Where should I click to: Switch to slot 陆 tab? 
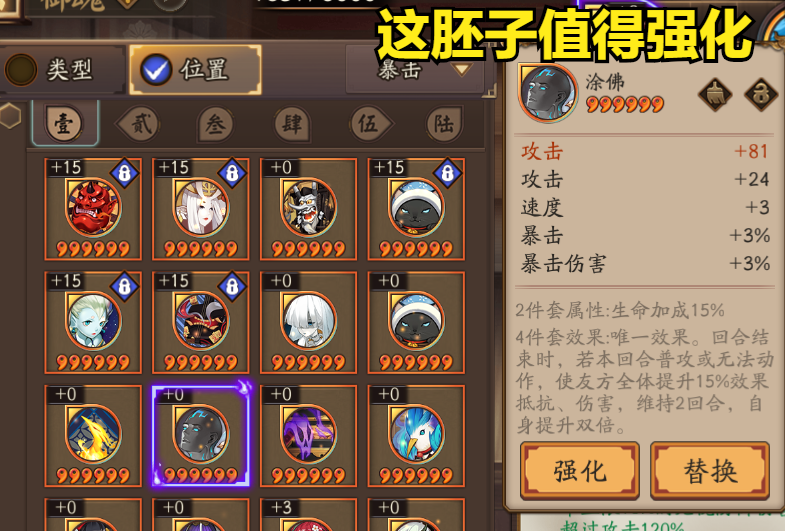tap(444, 124)
